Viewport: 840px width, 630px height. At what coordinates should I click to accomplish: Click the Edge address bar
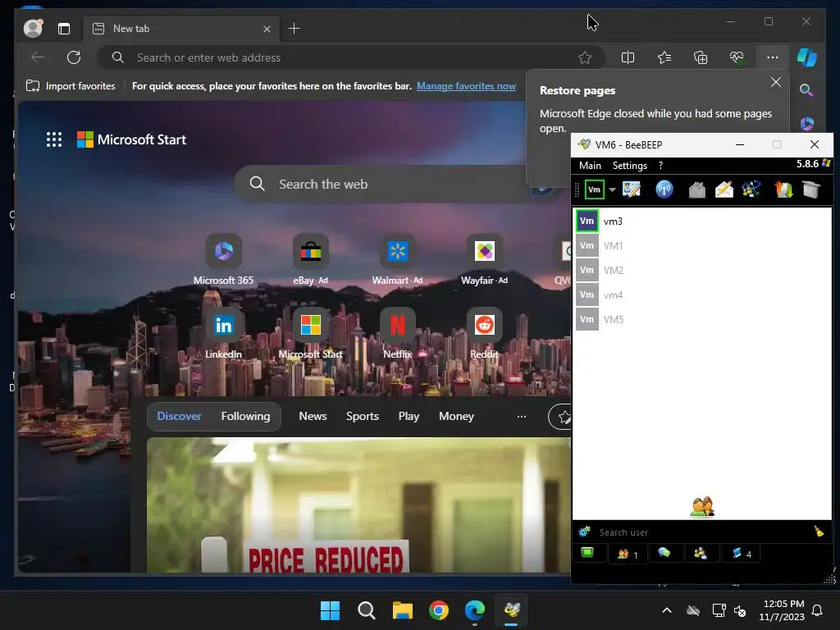(351, 57)
